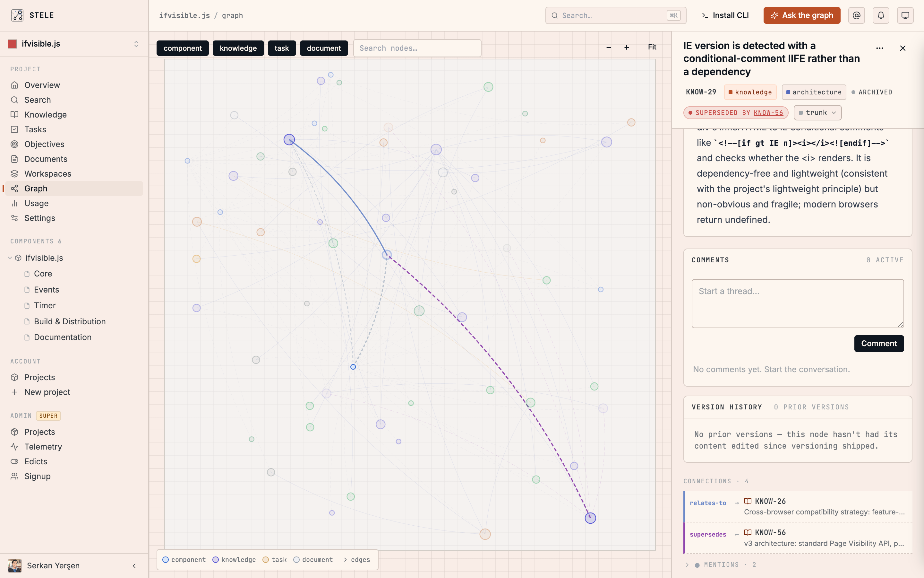Zoom out the graph with minus
The height and width of the screenshot is (578, 924).
tap(609, 48)
